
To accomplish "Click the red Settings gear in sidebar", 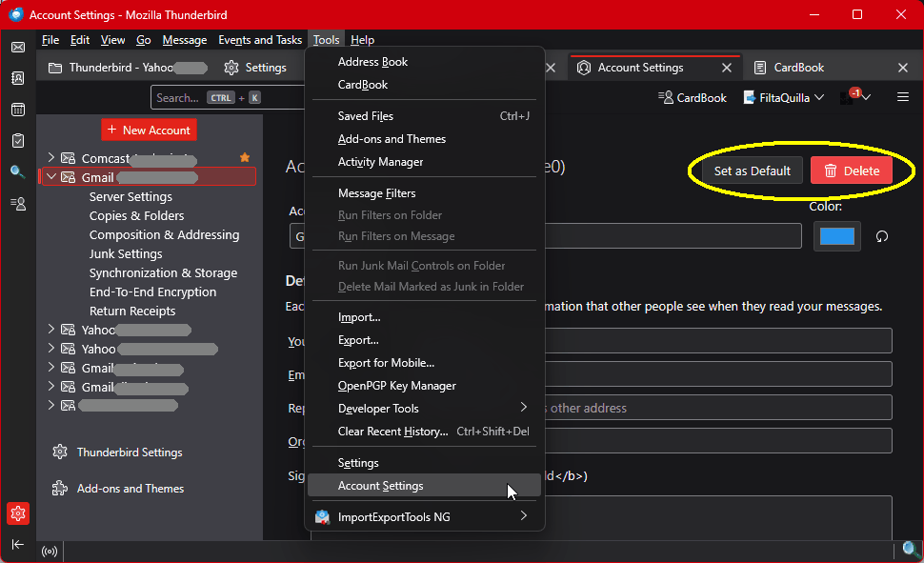I will pyautogui.click(x=18, y=513).
